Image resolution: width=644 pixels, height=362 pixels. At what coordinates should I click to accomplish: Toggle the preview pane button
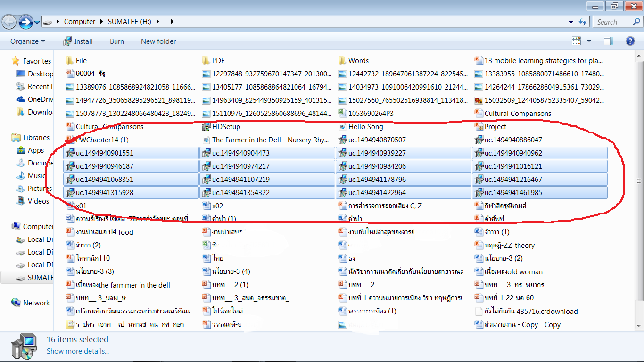[609, 41]
